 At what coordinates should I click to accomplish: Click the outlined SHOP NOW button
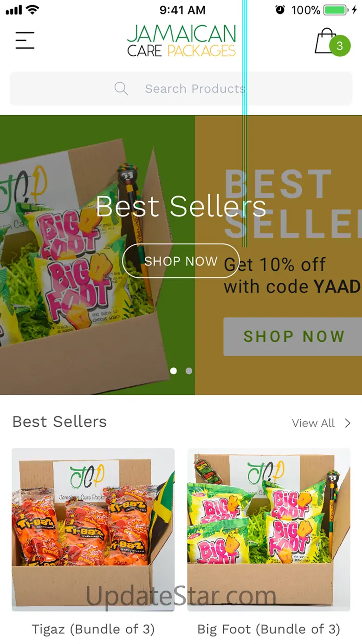[x=181, y=261]
